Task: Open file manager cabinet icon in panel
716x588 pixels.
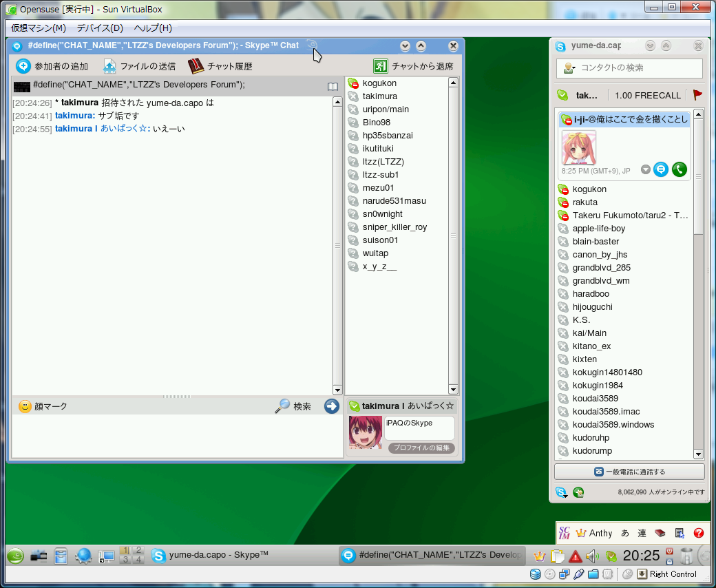Action: pos(61,556)
